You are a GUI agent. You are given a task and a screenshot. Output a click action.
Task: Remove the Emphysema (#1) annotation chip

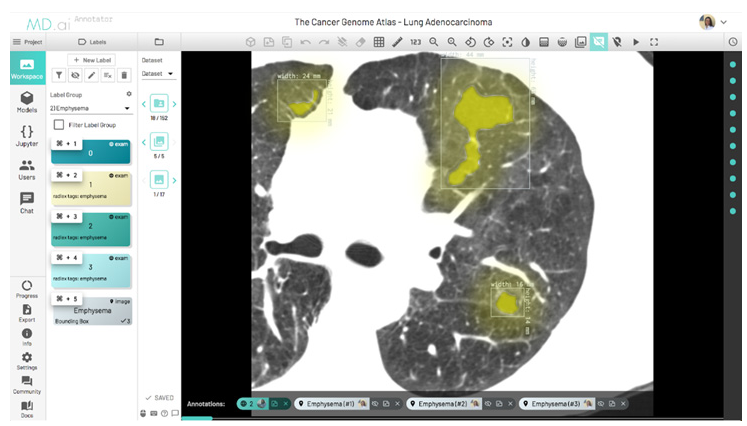click(397, 404)
